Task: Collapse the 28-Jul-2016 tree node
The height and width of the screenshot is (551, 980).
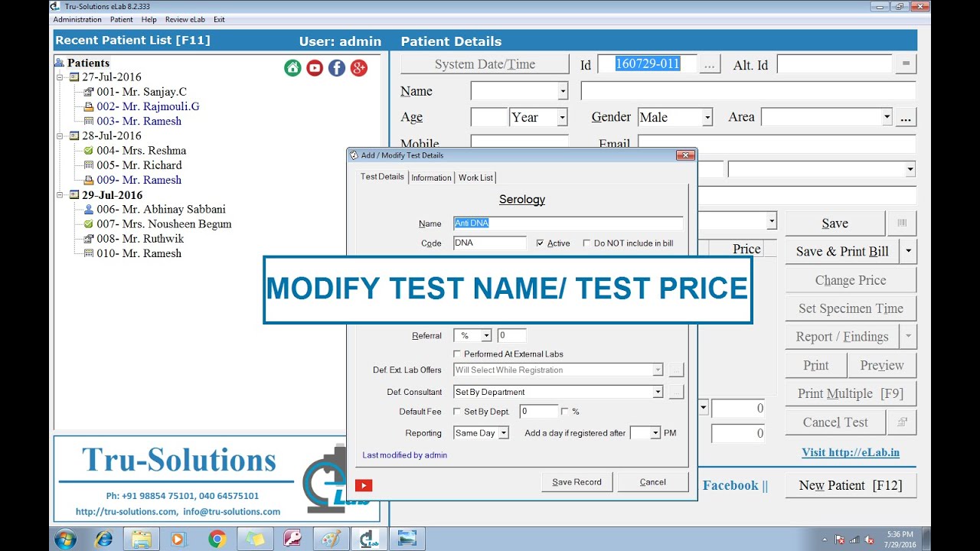Action: coord(60,136)
